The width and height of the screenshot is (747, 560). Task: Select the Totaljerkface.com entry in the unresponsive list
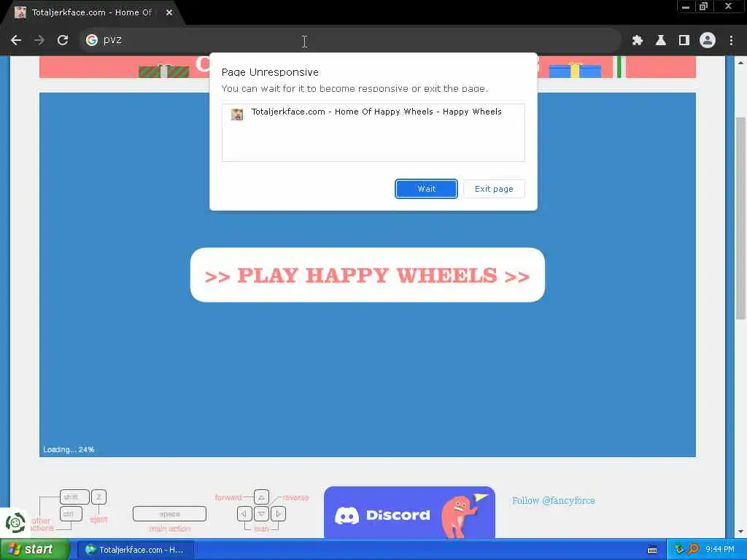click(373, 112)
